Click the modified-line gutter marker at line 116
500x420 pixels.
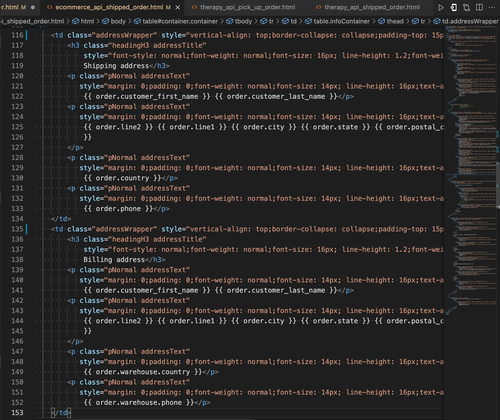pyautogui.click(x=27, y=35)
